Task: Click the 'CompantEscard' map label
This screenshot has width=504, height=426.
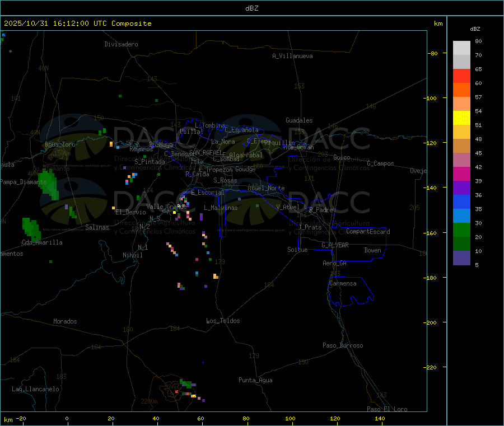Action: tap(368, 232)
